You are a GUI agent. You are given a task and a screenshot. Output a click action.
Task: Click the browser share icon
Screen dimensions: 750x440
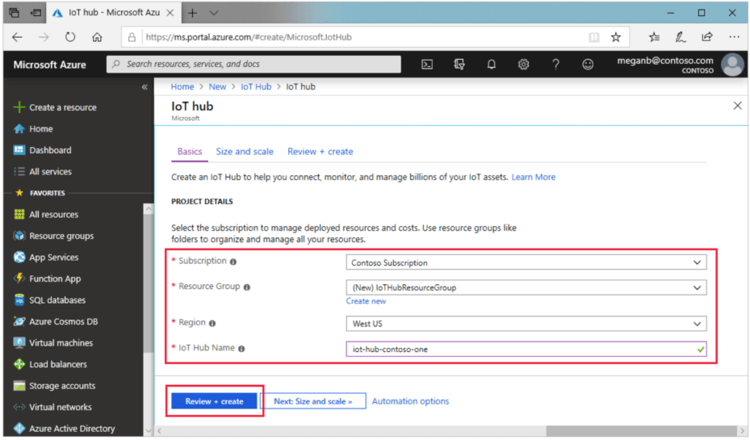(707, 37)
